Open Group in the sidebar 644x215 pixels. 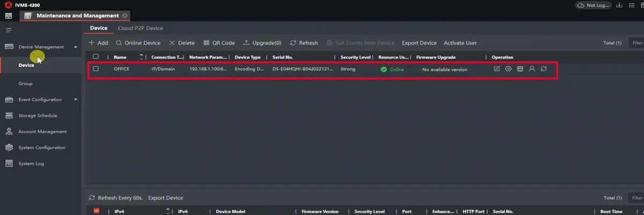(x=25, y=83)
